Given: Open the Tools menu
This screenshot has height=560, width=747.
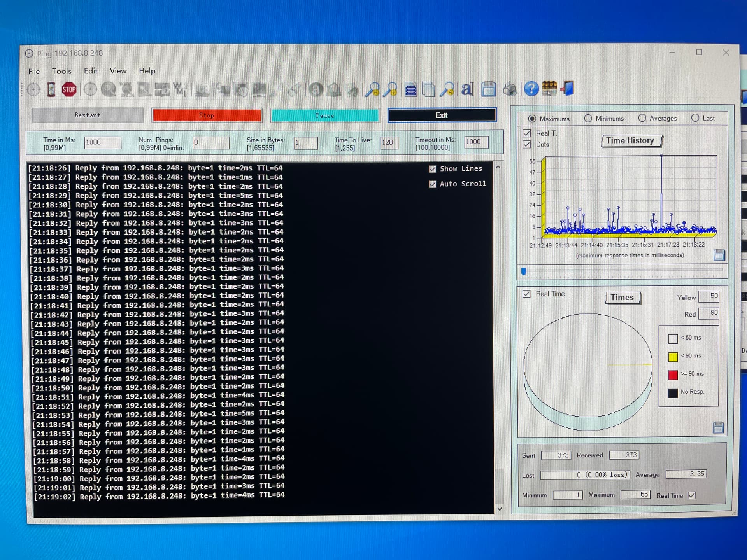Looking at the screenshot, I should (x=61, y=71).
